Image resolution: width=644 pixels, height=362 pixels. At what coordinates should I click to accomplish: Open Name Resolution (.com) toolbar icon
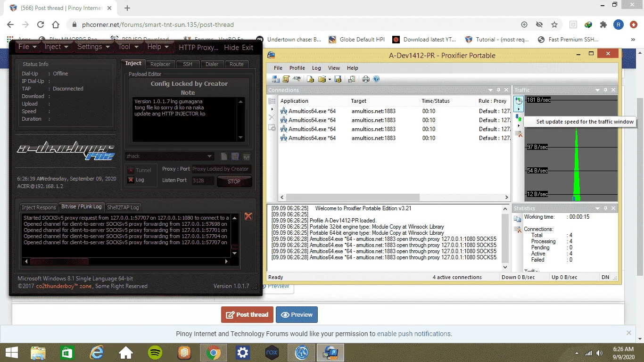tap(297, 79)
